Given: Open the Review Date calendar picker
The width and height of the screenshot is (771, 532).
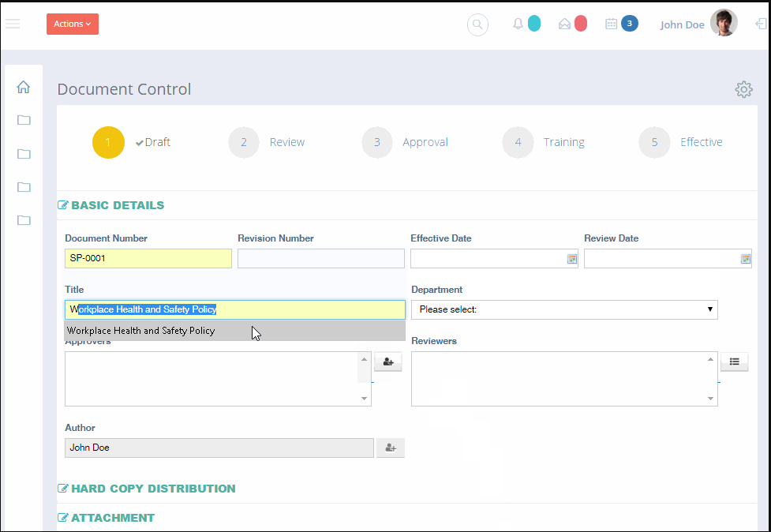Looking at the screenshot, I should click(x=746, y=259).
